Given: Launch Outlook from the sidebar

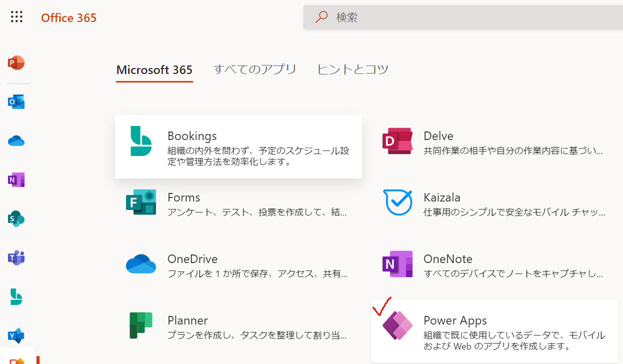Looking at the screenshot, I should (x=16, y=102).
